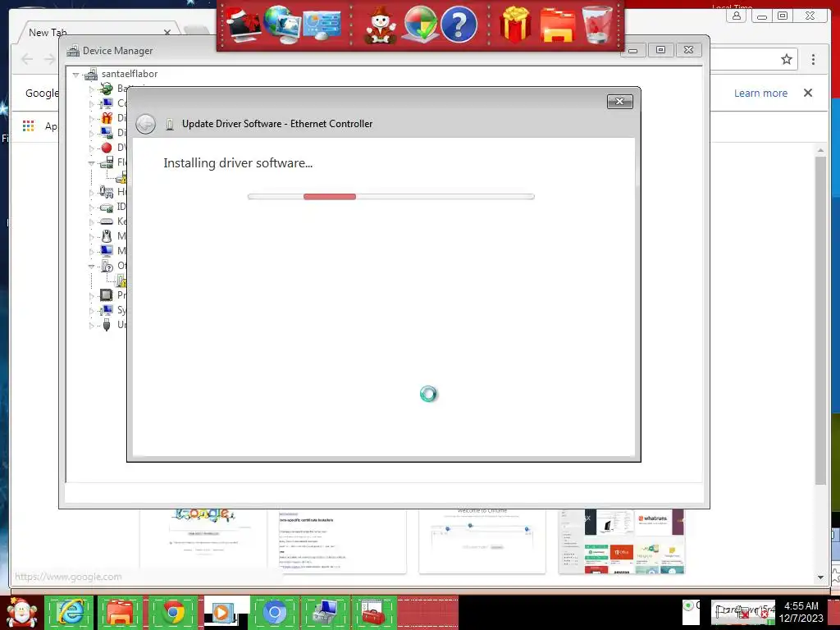Collapse the Other devices question-mark category
The height and width of the screenshot is (630, 840).
91,267
